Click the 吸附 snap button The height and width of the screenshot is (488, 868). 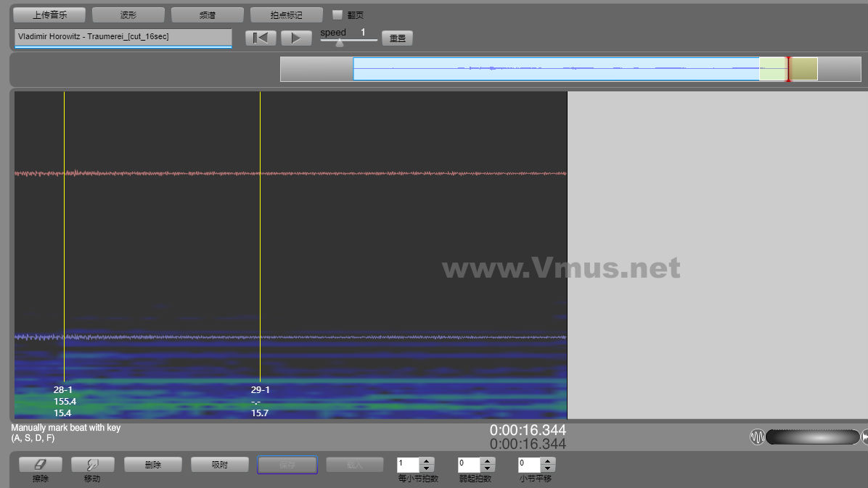tap(220, 465)
